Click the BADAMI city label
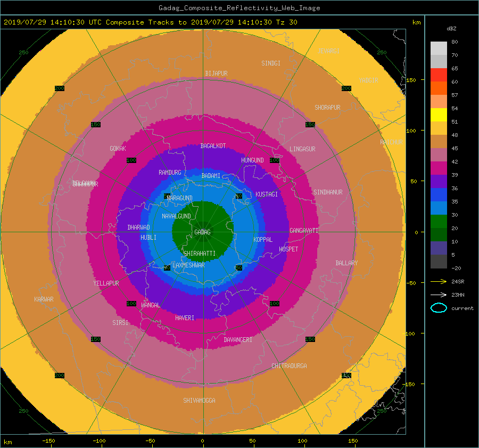 (211, 176)
